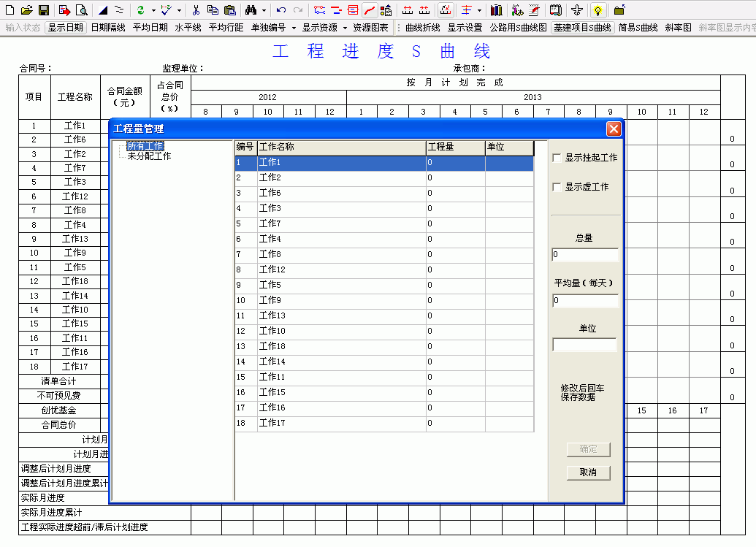
Task: Open the 单独编号 dropdown arrow
Action: coord(294,28)
